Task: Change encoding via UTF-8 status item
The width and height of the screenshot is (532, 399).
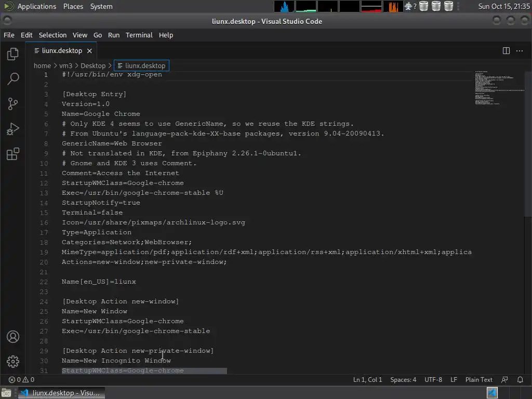Action: [433, 379]
